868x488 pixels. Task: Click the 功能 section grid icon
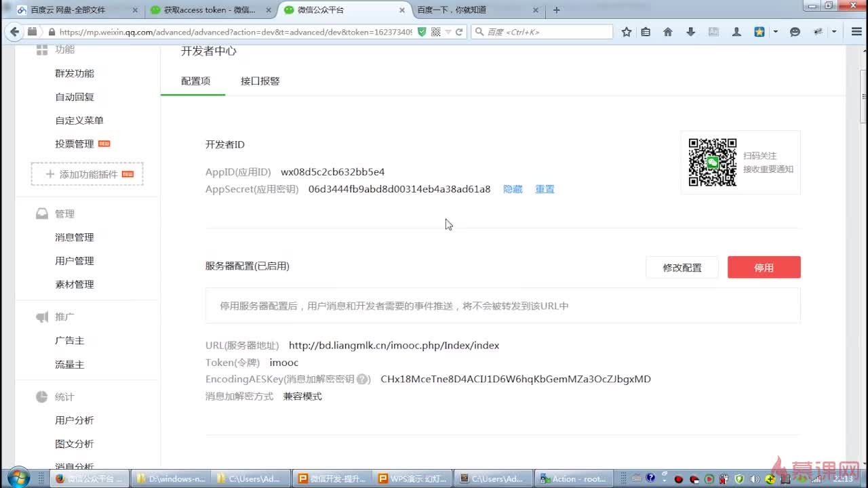(x=41, y=49)
